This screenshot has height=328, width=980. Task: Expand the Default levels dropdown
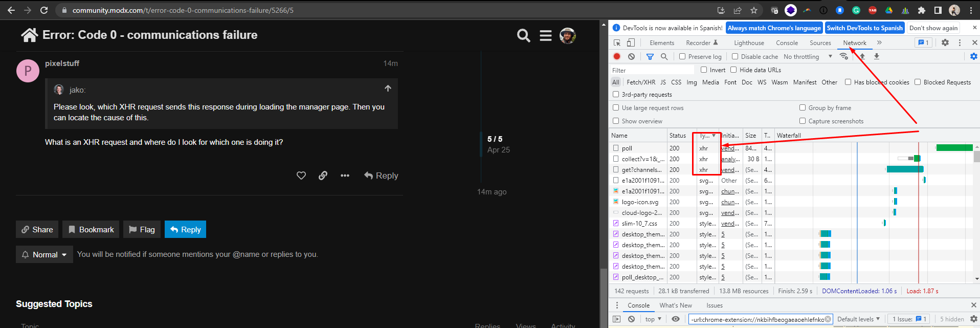[858, 319]
